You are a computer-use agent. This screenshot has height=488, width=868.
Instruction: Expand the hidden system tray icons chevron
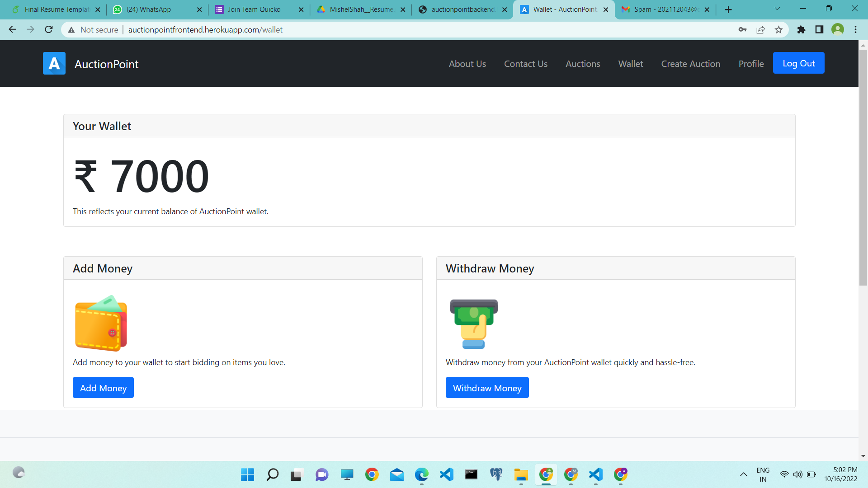pyautogui.click(x=744, y=474)
